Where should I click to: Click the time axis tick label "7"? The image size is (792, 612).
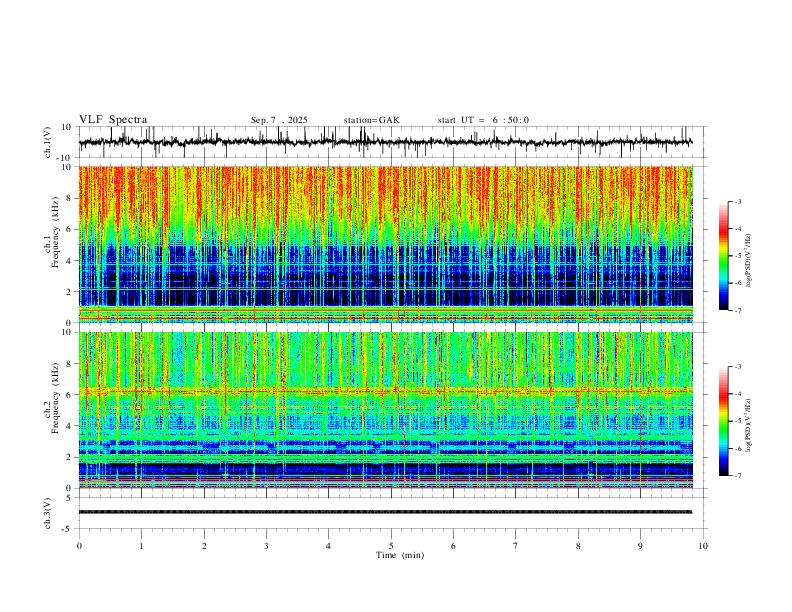516,546
